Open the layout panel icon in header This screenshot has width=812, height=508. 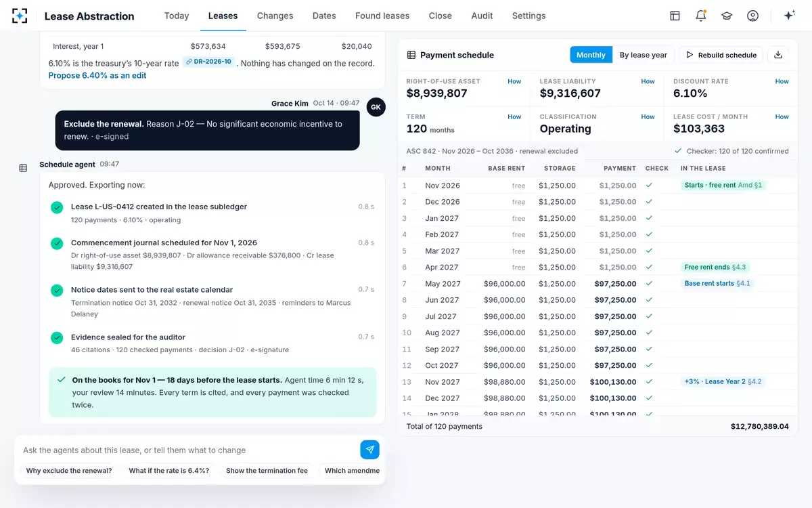675,16
